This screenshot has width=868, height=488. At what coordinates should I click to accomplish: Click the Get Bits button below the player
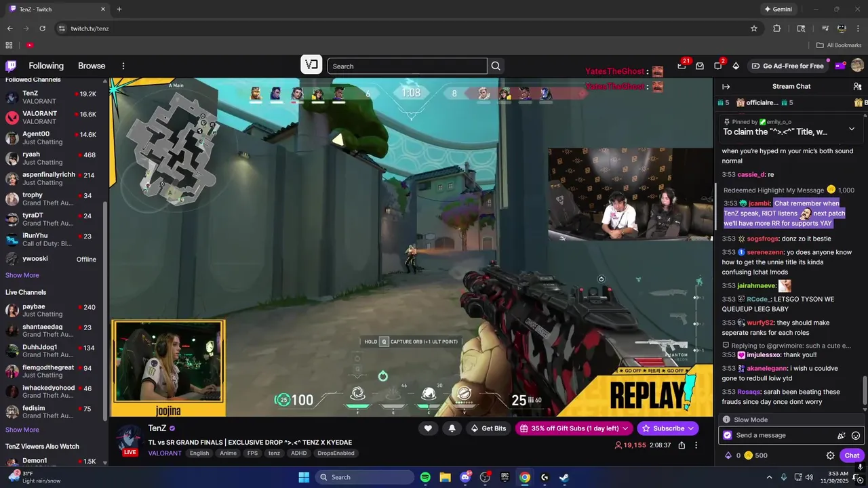(x=488, y=428)
